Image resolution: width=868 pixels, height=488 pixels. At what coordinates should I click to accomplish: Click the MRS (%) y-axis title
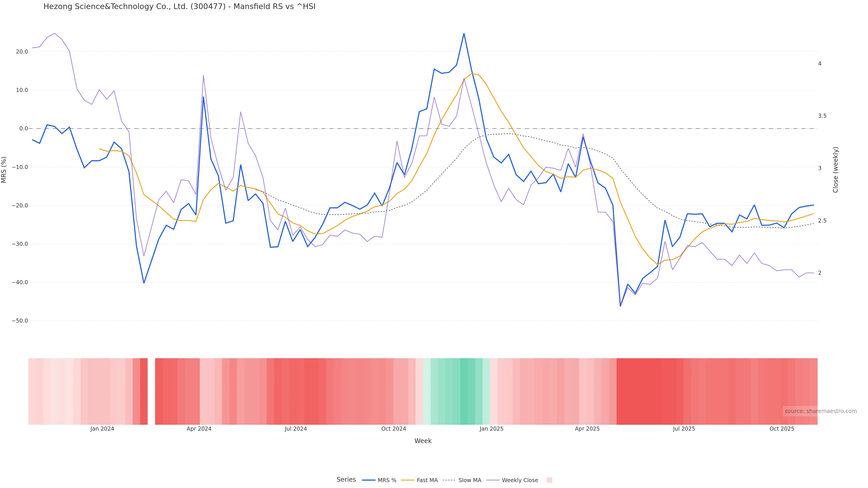coord(4,170)
